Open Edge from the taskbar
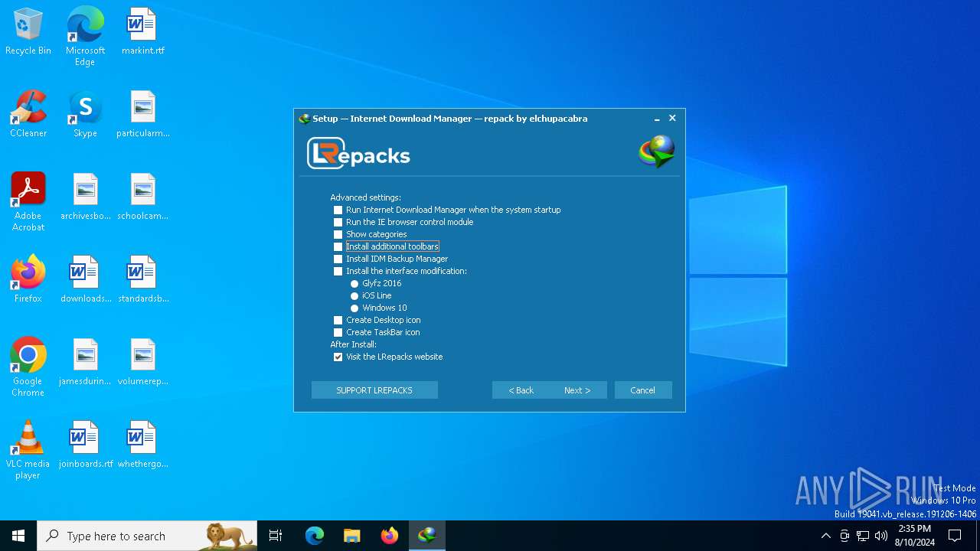The width and height of the screenshot is (980, 551). (x=315, y=536)
